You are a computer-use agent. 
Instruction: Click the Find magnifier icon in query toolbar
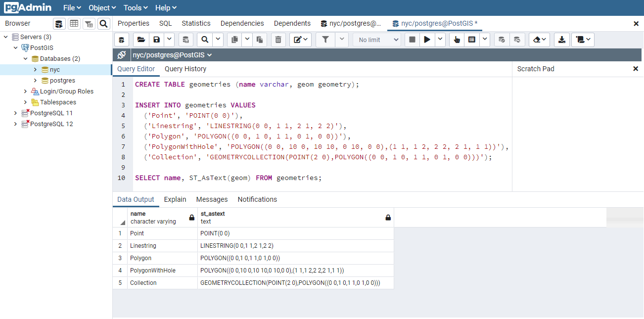click(205, 40)
